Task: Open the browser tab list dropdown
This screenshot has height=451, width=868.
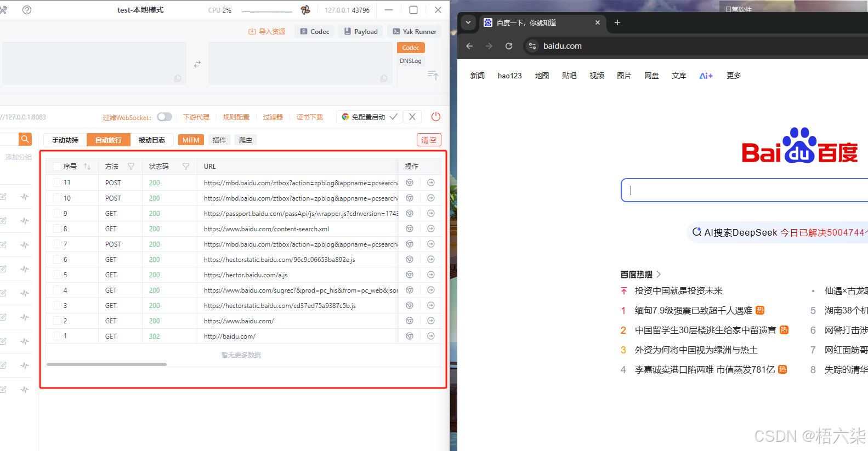Action: click(x=468, y=22)
